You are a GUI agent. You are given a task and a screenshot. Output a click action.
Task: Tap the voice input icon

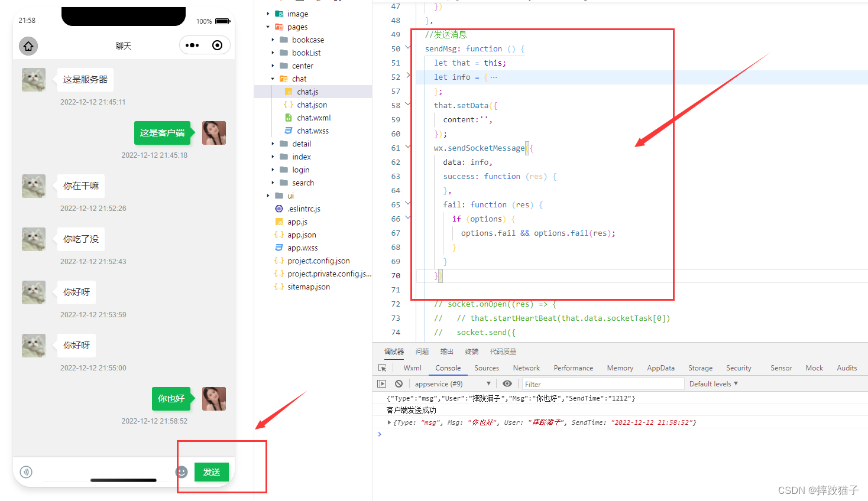point(26,471)
